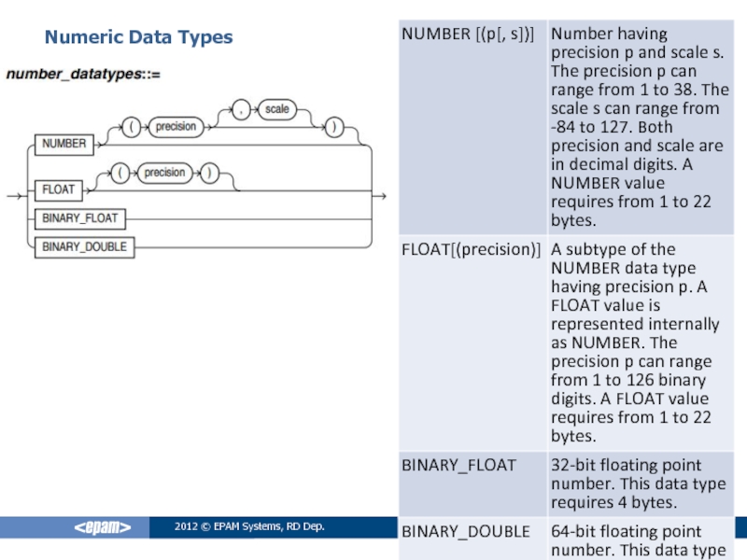The image size is (747, 560).
Task: Select the NUMBER box in the syntax diagram
Action: click(63, 144)
